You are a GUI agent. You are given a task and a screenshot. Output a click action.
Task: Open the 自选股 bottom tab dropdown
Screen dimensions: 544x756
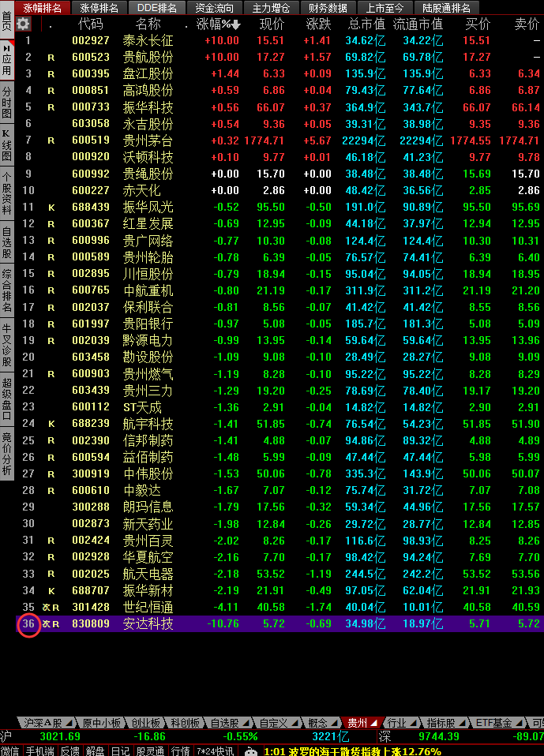tap(246, 723)
